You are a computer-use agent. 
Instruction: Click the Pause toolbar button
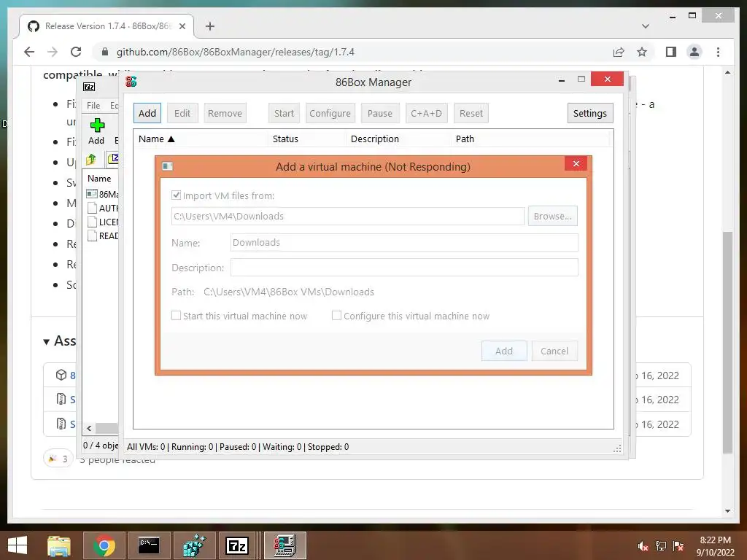point(379,113)
